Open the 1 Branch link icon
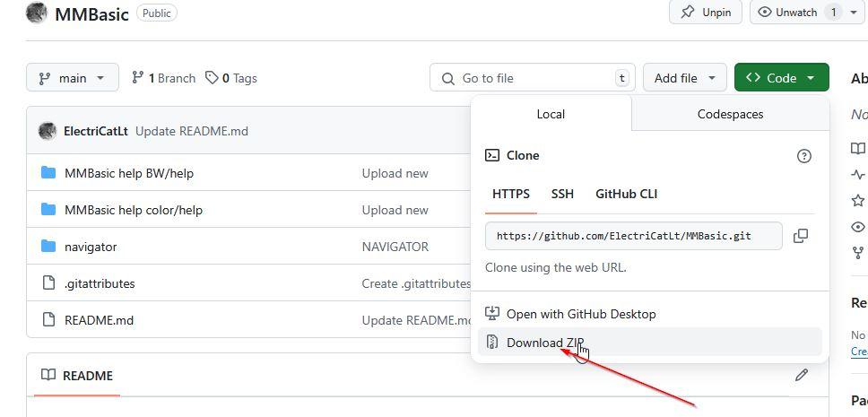Viewport: 868px width, 417px height. pyautogui.click(x=137, y=78)
